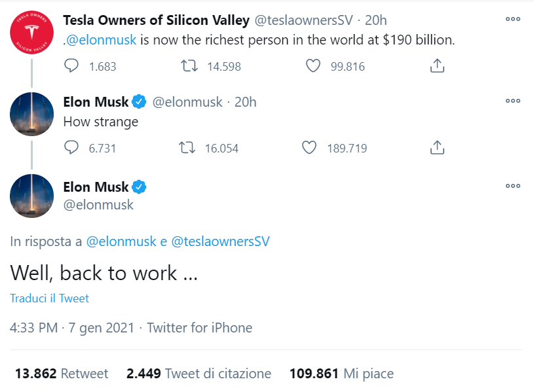Click the @elonmusk mention in the first tweet
This screenshot has width=534, height=392.
pos(101,40)
